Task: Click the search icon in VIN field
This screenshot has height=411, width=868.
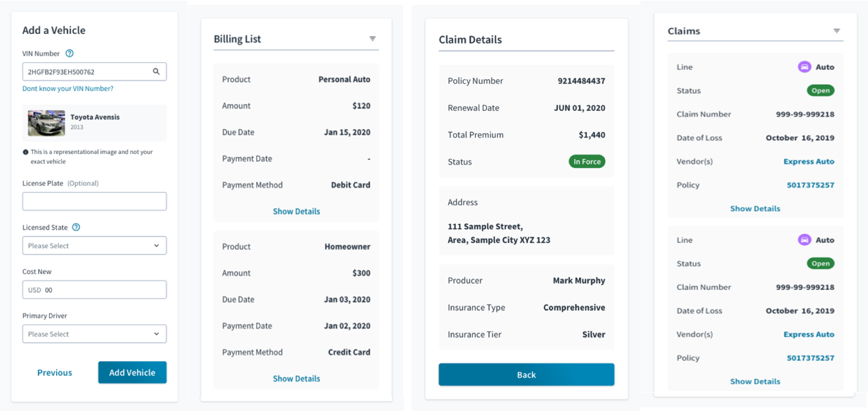Action: click(156, 71)
